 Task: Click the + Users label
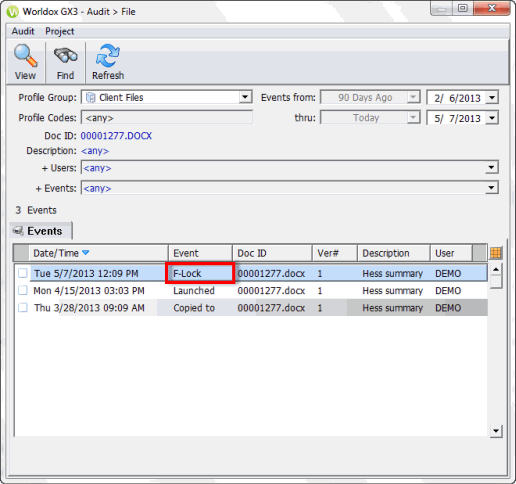coord(59,168)
